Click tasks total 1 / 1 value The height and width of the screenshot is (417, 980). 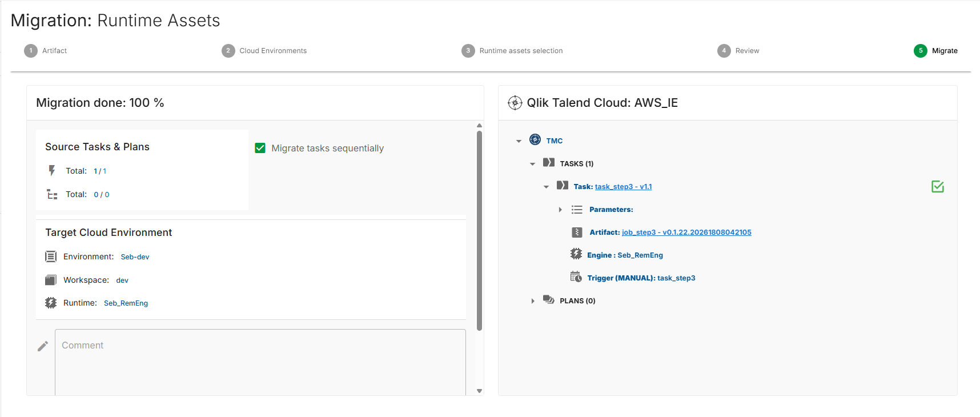[100, 171]
